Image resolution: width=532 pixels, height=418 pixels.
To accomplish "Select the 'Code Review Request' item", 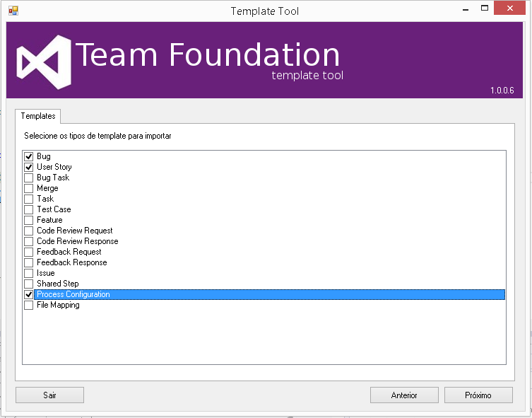I will [x=75, y=231].
